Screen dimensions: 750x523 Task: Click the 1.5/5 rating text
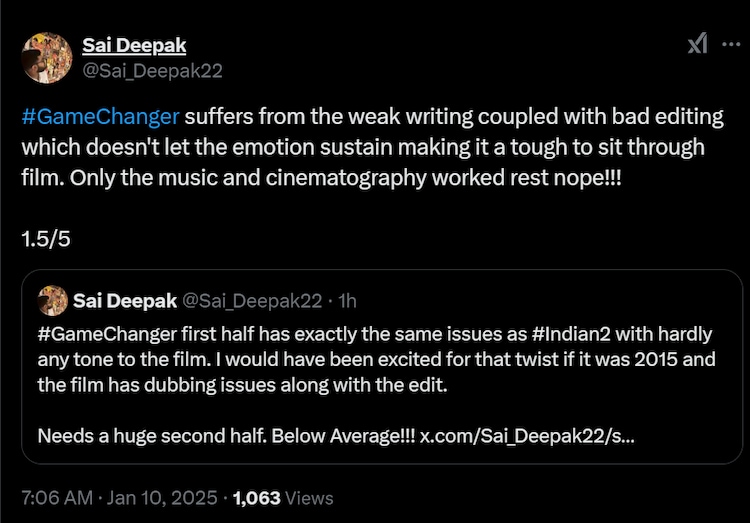pos(45,239)
